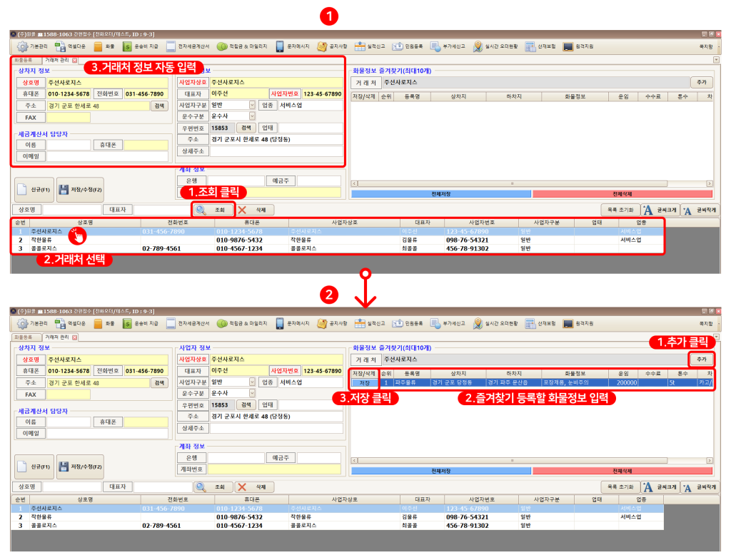
Task: Click blue 전체저장 bar in bottom window
Action: click(x=440, y=470)
